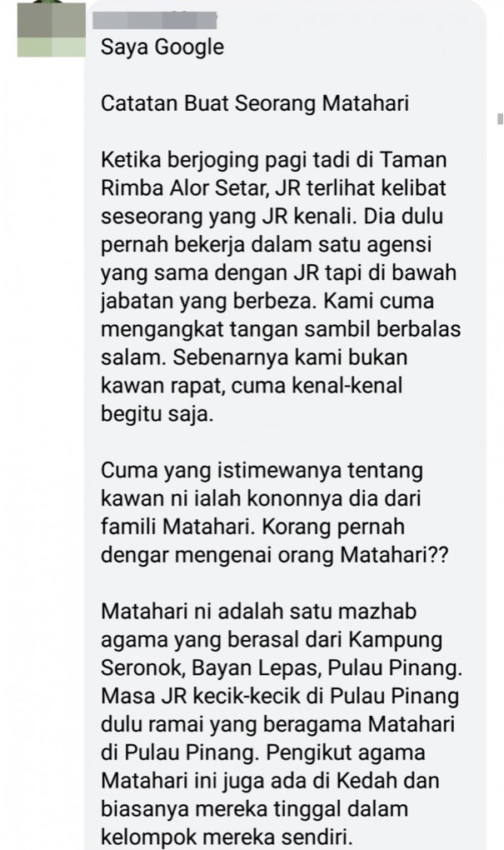Open the blurred commenter name link
The image size is (504, 850).
point(155,20)
